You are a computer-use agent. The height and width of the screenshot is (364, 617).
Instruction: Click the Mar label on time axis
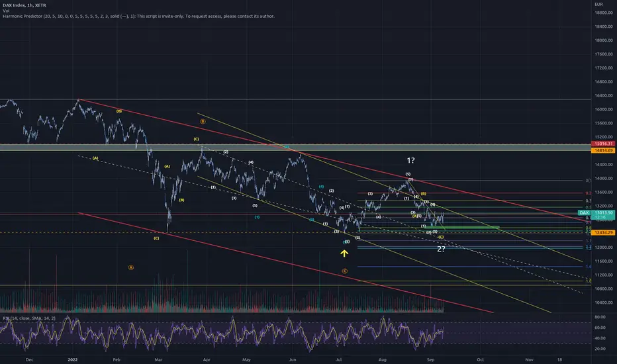[159, 359]
